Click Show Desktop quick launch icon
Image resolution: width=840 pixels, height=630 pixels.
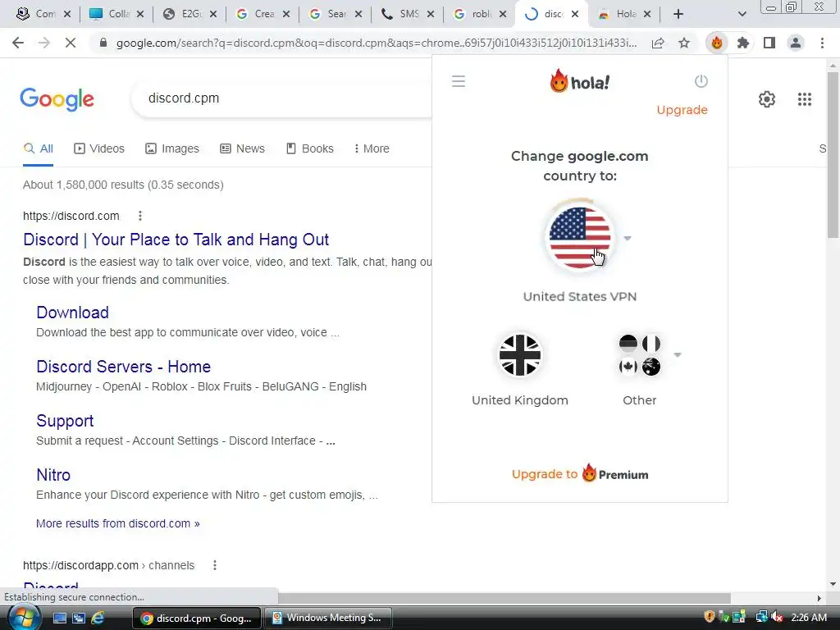click(59, 619)
